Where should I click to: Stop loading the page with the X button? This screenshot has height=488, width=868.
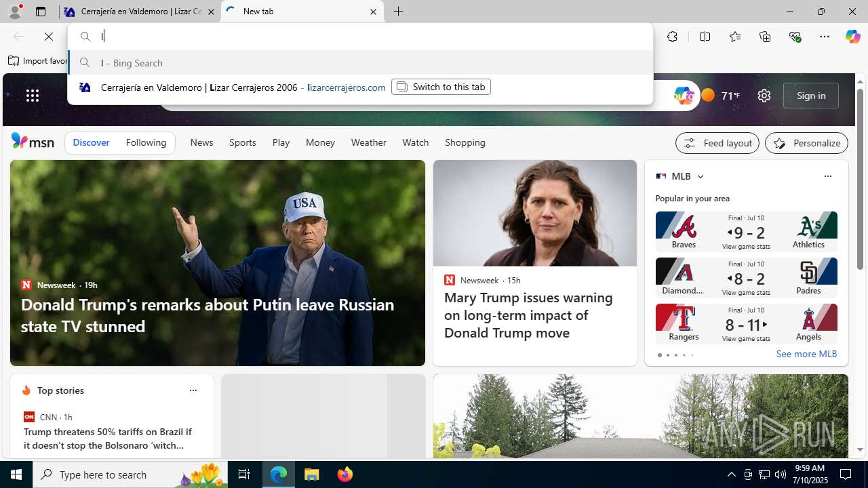coord(49,37)
